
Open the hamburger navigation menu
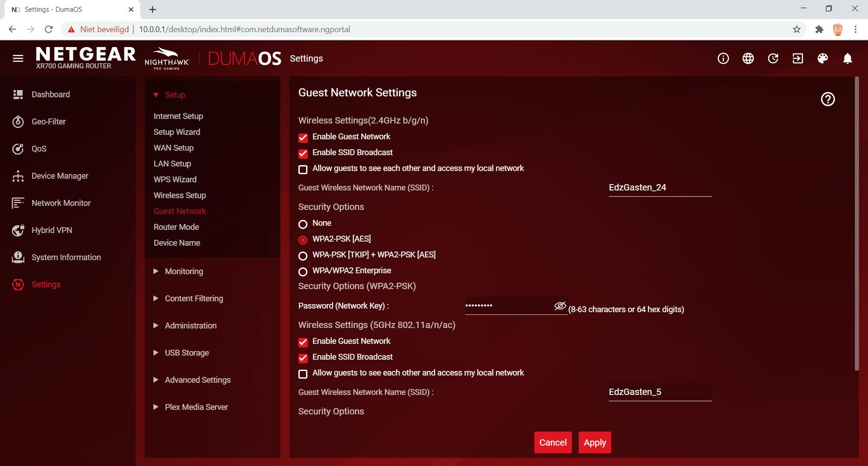[18, 58]
